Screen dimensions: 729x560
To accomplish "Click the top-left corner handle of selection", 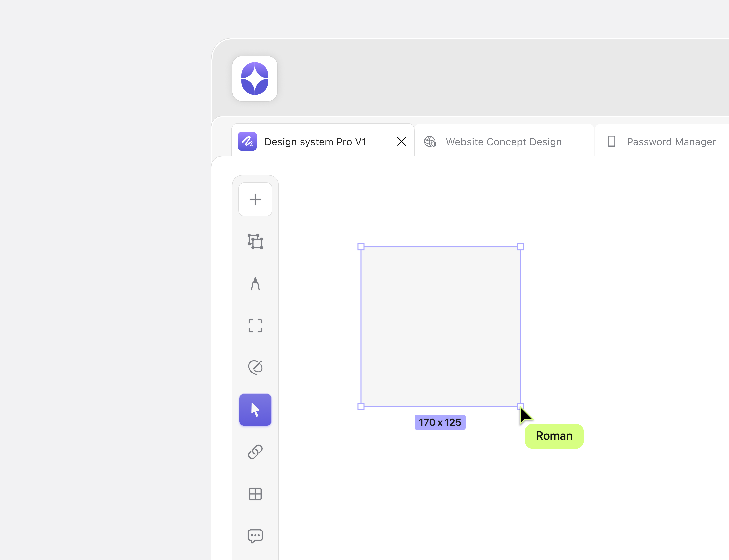I will coord(361,247).
